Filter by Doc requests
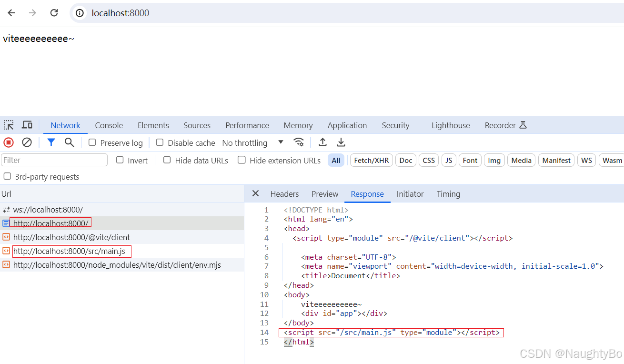Viewport: 624px width, 364px height. (406, 160)
